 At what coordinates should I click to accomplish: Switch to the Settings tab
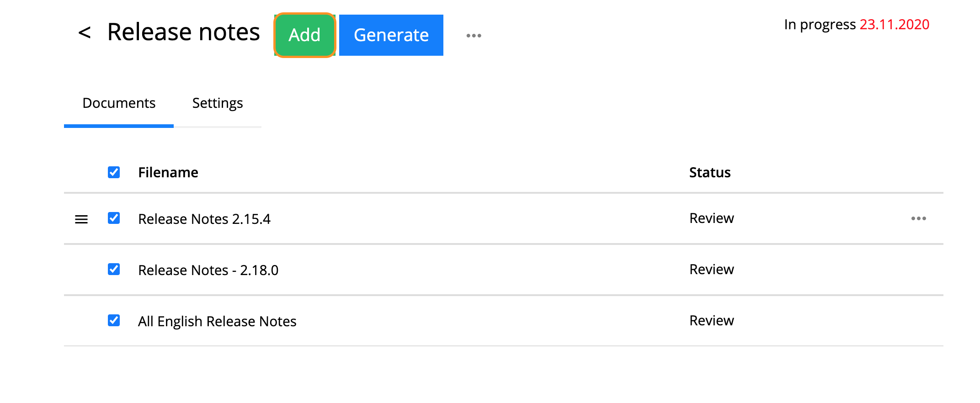[218, 103]
